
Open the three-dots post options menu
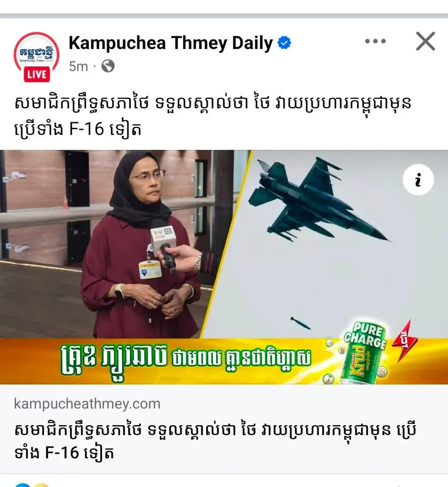pyautogui.click(x=375, y=41)
